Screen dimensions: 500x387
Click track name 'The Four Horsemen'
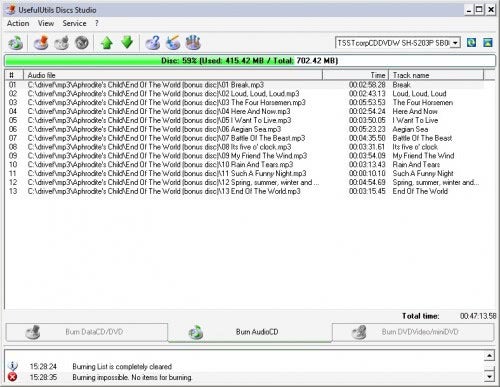pos(423,102)
